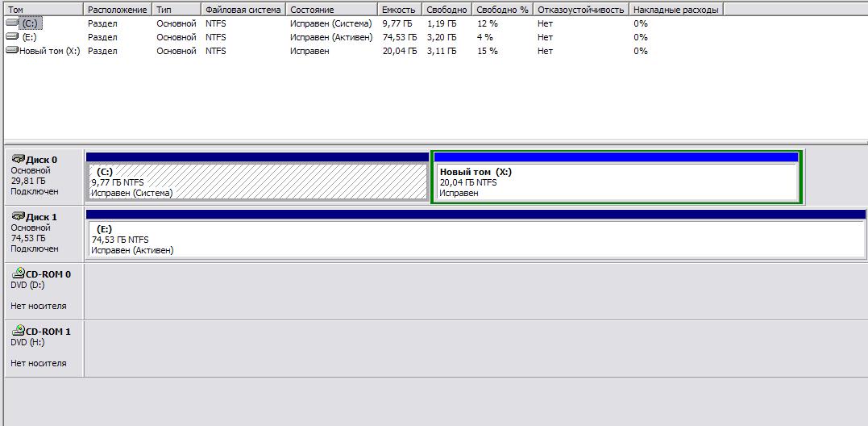This screenshot has height=426, width=868.
Task: Click the 12 % free percent cell
Action: point(487,23)
